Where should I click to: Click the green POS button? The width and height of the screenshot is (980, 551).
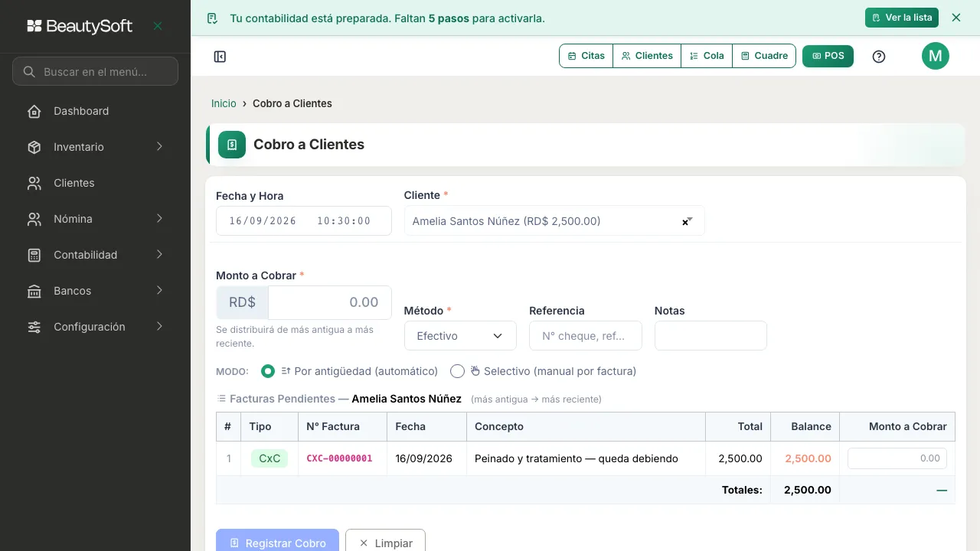828,56
